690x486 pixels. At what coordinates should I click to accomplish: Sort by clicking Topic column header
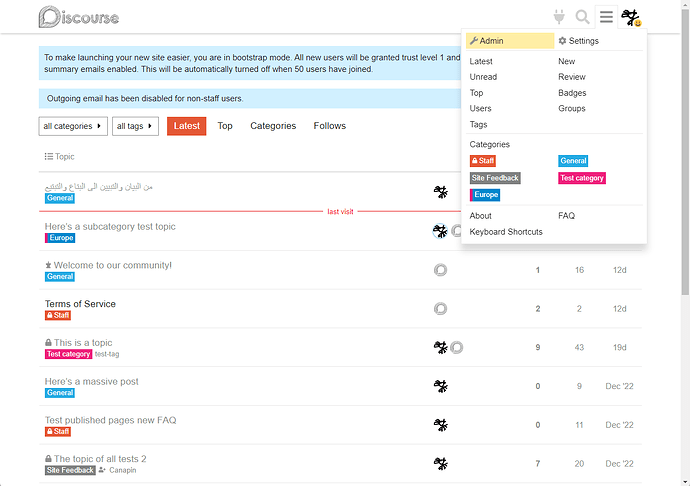[64, 156]
